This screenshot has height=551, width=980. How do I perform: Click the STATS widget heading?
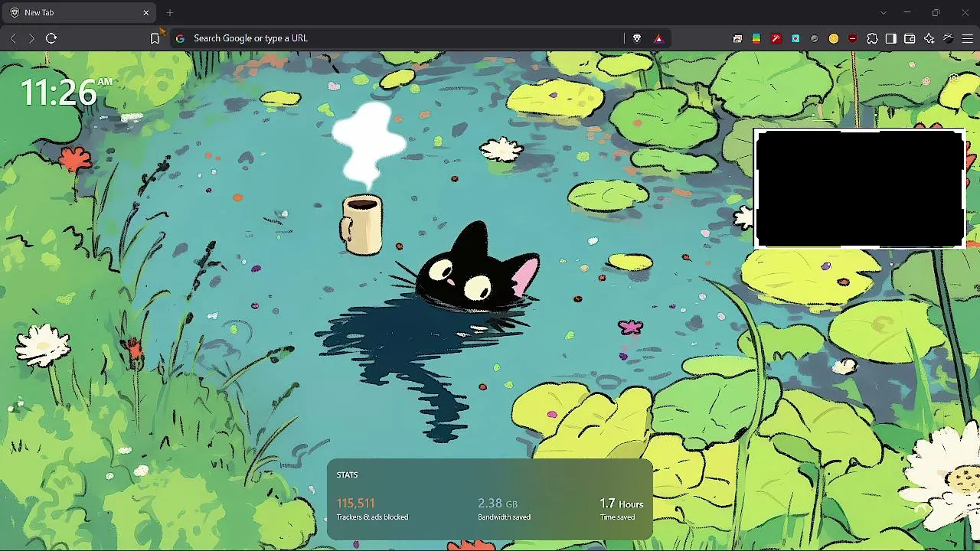click(x=347, y=475)
